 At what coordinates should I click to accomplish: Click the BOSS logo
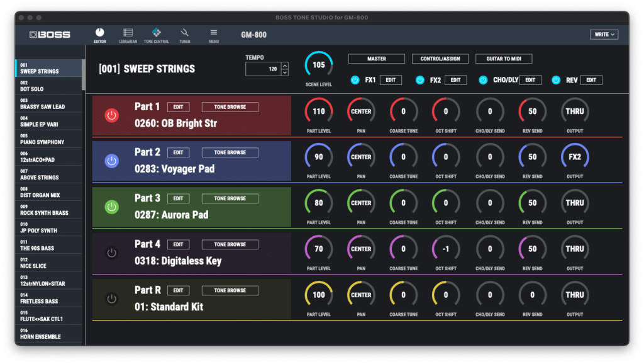[50, 35]
